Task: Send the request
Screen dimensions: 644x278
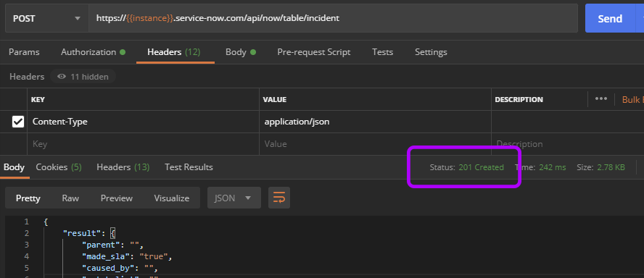Action: [x=610, y=18]
